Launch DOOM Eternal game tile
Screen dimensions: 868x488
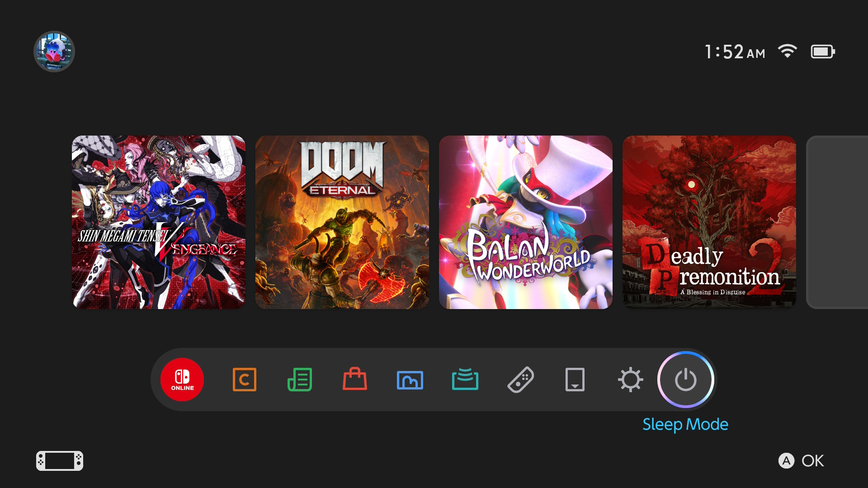click(342, 222)
